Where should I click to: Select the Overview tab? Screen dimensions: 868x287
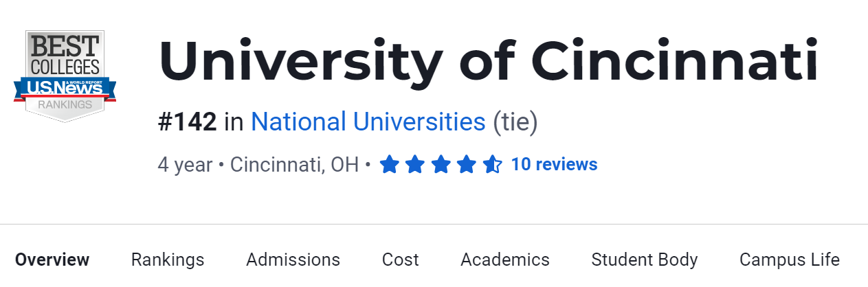(52, 260)
